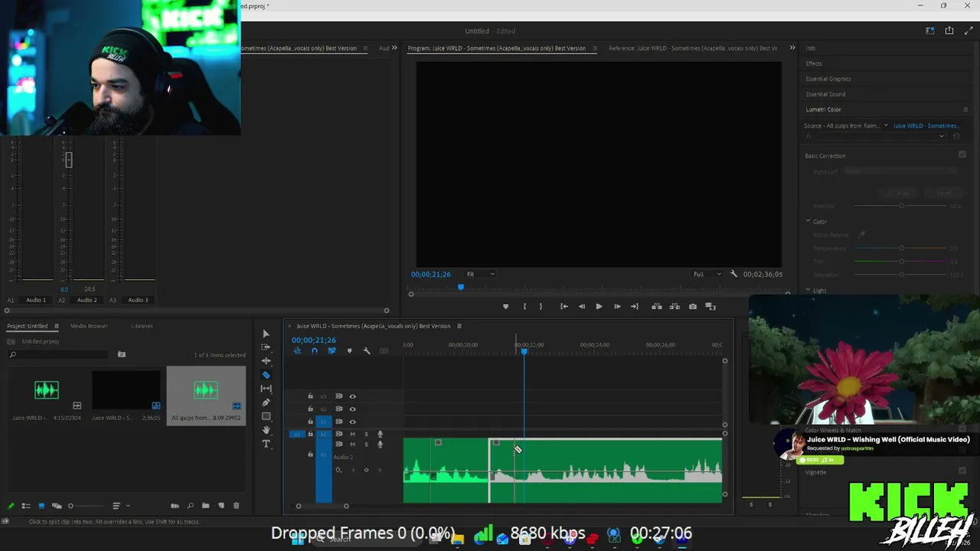Click the Program Monitor settings wrench
The image size is (980, 551).
[733, 274]
